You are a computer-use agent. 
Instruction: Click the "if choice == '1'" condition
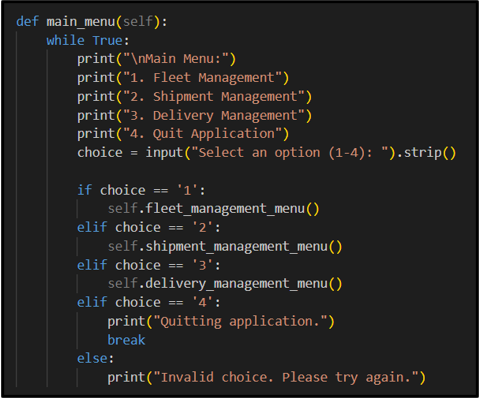[x=141, y=190]
